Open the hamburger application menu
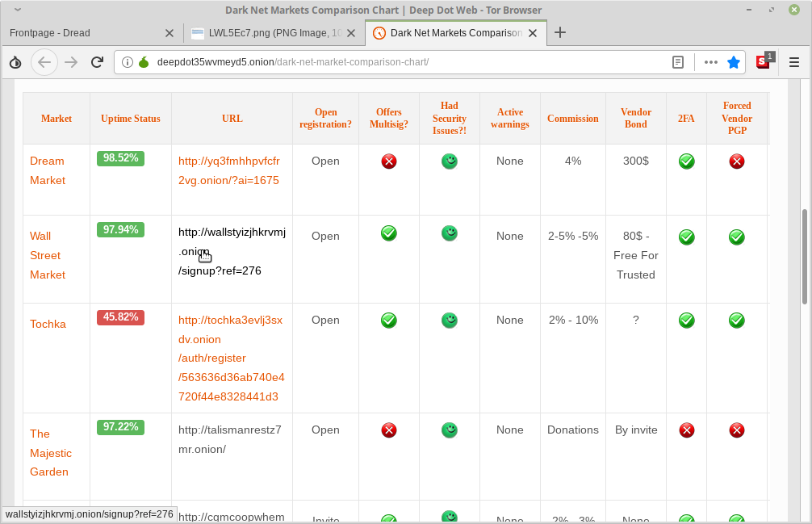The height and width of the screenshot is (524, 812). (794, 63)
